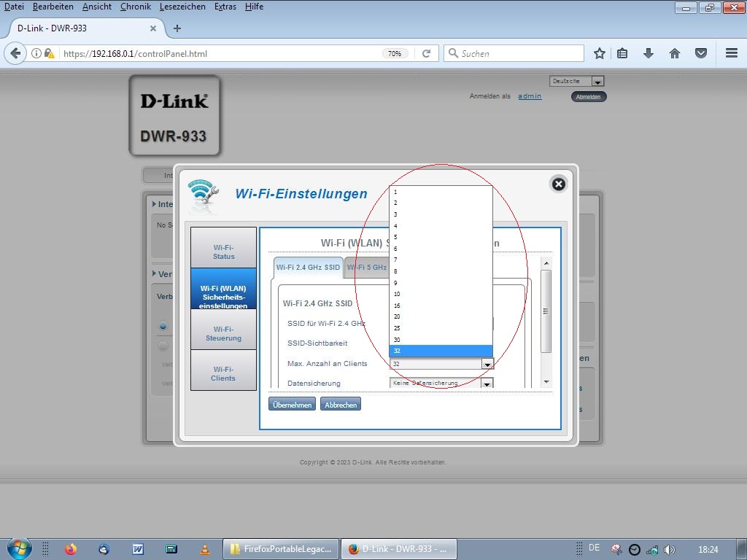This screenshot has height=560, width=747.
Task: Select 25 in the clients dropdown list
Action: coord(441,328)
